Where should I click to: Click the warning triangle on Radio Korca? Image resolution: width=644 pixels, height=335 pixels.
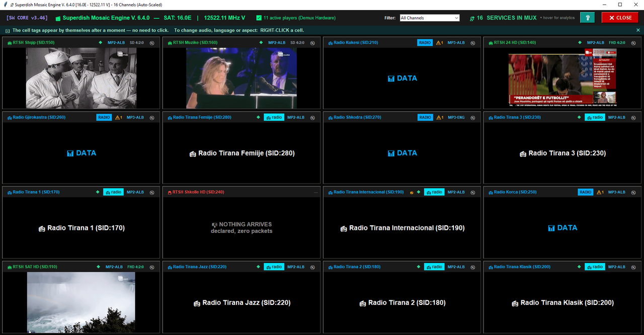point(599,192)
